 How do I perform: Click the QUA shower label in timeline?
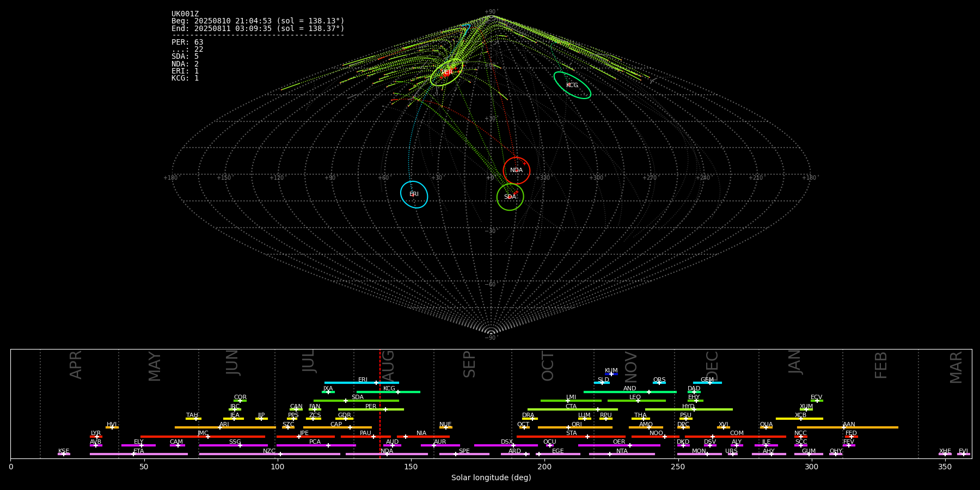(x=766, y=425)
